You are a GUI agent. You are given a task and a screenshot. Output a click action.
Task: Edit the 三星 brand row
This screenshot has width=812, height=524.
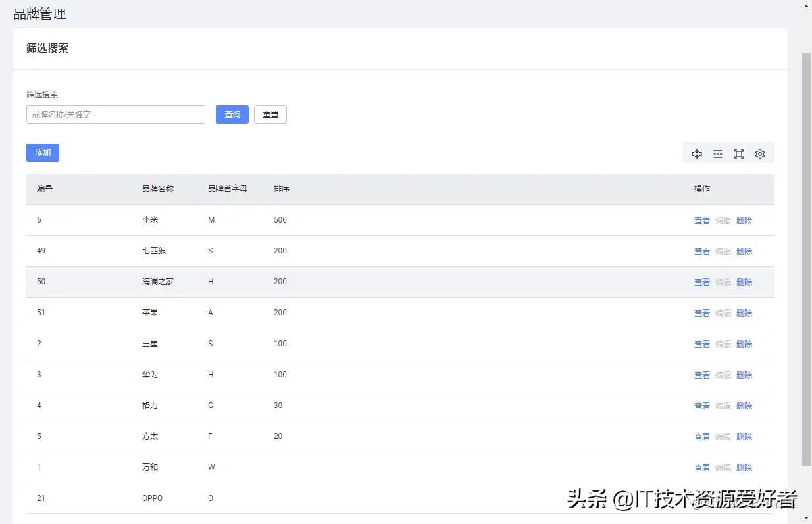pos(723,344)
